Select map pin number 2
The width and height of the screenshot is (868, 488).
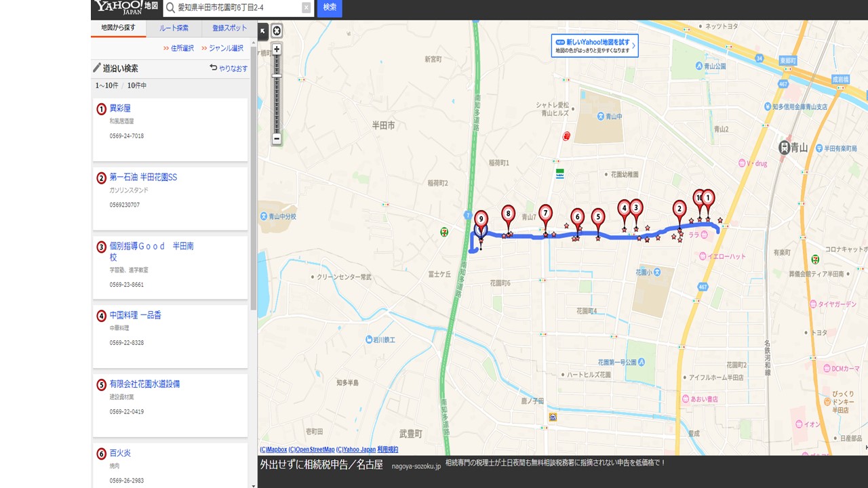point(679,209)
